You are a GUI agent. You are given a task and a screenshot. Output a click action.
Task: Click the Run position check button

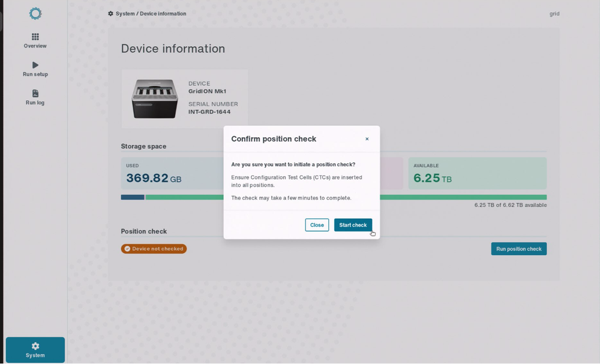(x=519, y=249)
